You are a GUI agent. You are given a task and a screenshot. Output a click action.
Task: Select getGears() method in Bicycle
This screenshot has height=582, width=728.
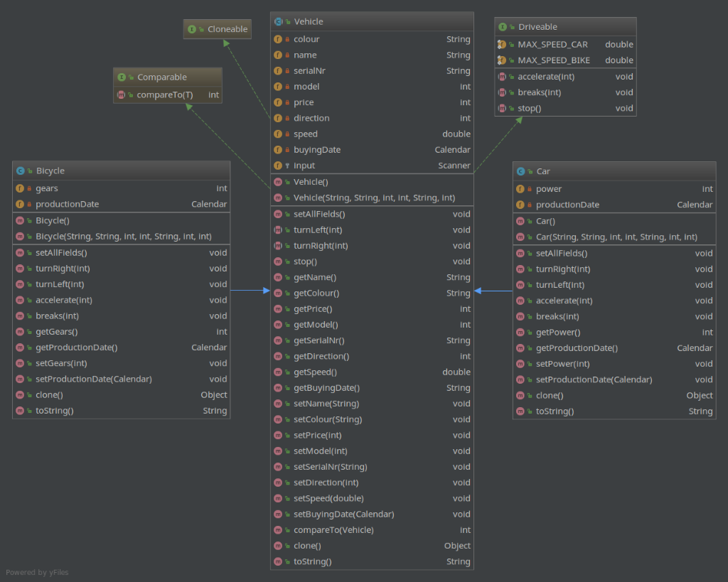pos(121,331)
